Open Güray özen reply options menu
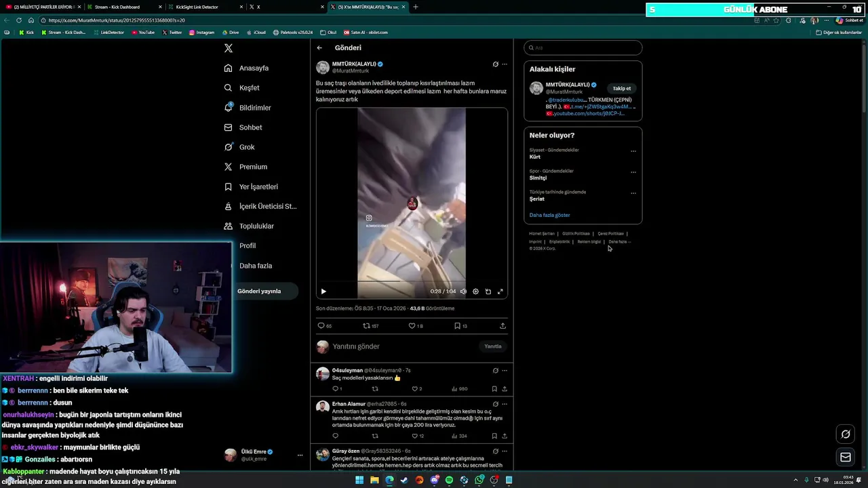 (x=505, y=451)
